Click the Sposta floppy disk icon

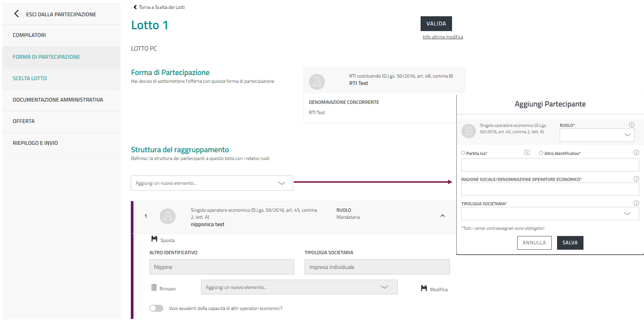(154, 239)
